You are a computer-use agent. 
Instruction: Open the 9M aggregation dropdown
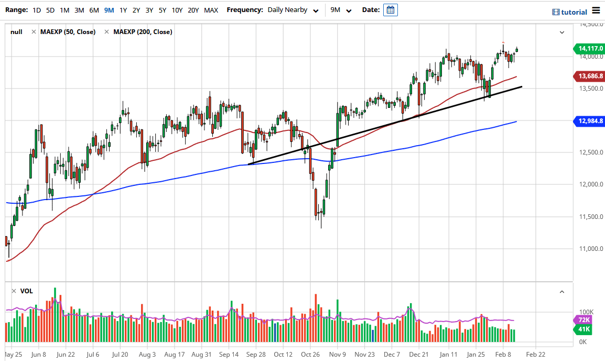tap(340, 9)
